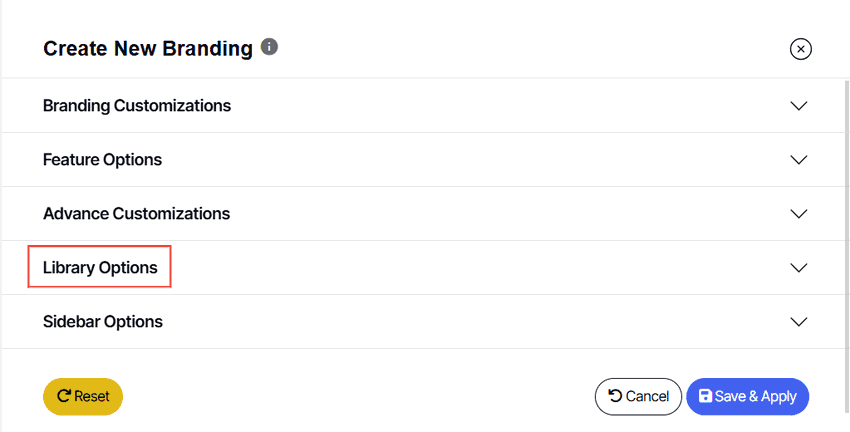Save and apply the branding settings
This screenshot has width=850, height=432.
point(748,397)
